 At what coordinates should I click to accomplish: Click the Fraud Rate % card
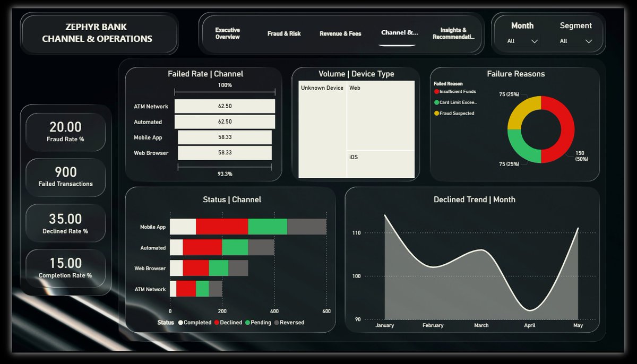(x=65, y=132)
